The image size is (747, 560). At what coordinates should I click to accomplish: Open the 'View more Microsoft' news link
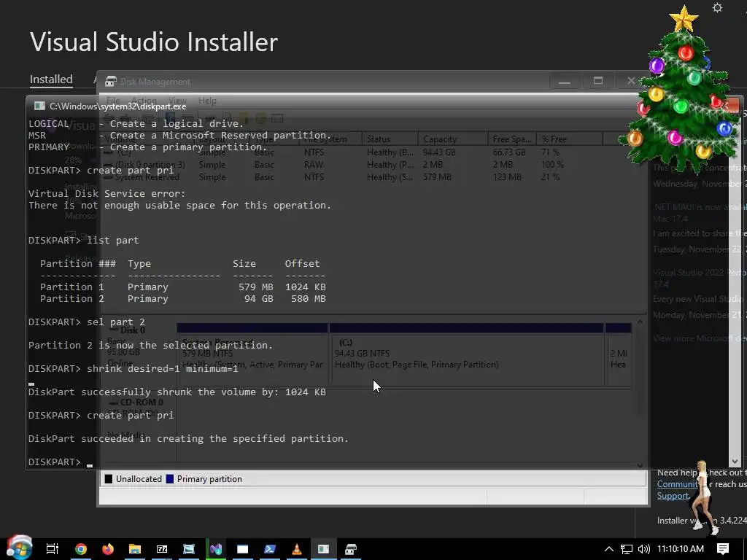[x=700, y=338]
